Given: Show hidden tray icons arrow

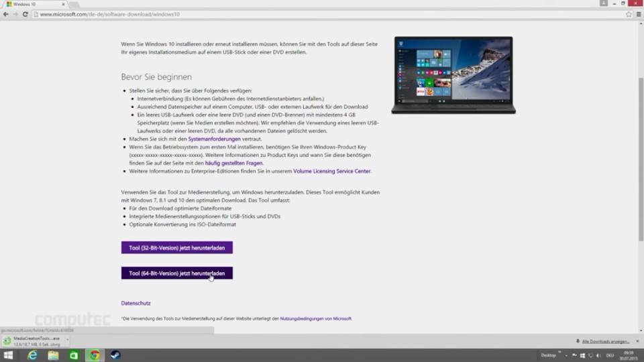Looking at the screenshot, I should [566, 356].
